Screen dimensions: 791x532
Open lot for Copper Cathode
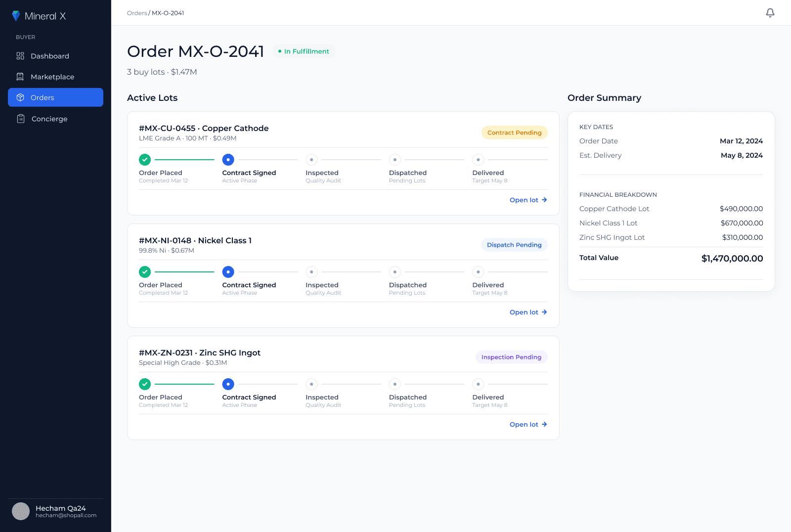point(528,200)
